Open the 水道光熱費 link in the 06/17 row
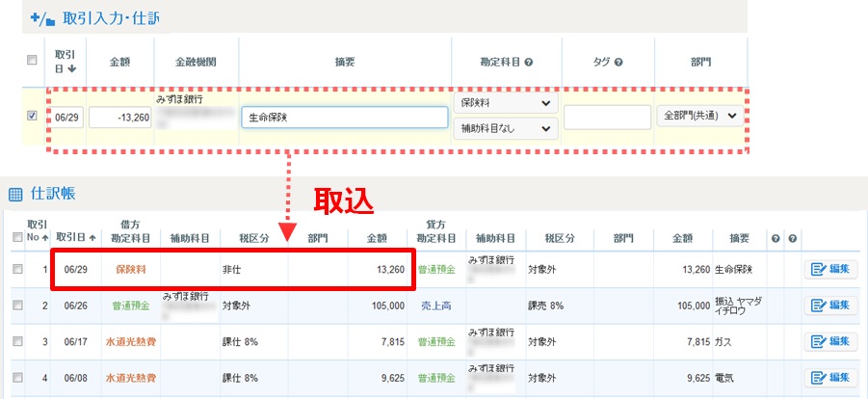 pyautogui.click(x=130, y=341)
